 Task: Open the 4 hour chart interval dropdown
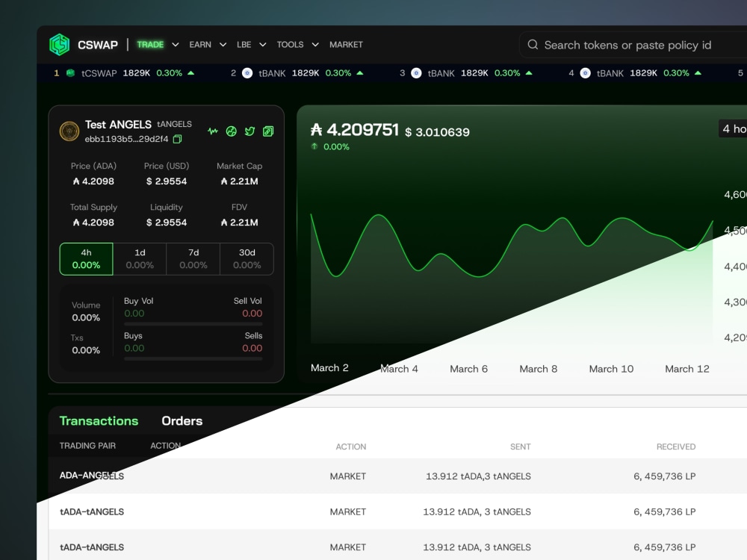click(733, 128)
